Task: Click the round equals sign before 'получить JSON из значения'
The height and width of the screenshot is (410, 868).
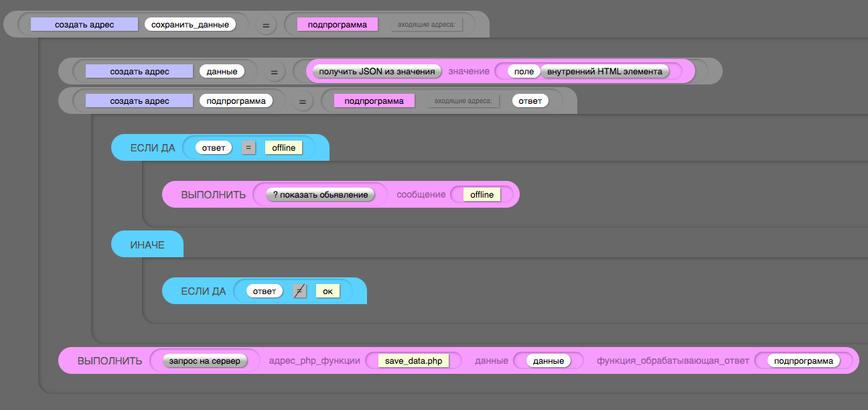Action: tap(273, 71)
